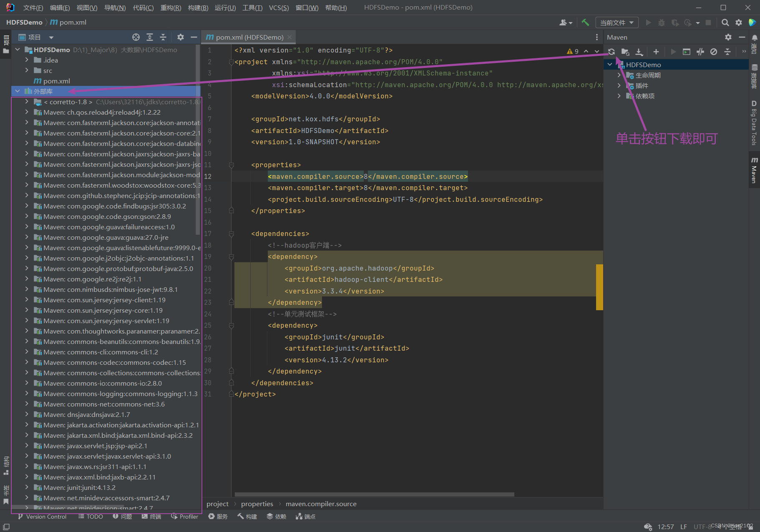Collapse 外部库 in project tree
760x532 pixels.
point(18,91)
